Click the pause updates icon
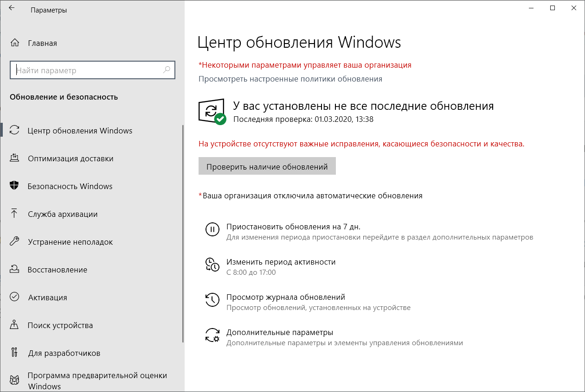The height and width of the screenshot is (392, 585). point(212,229)
